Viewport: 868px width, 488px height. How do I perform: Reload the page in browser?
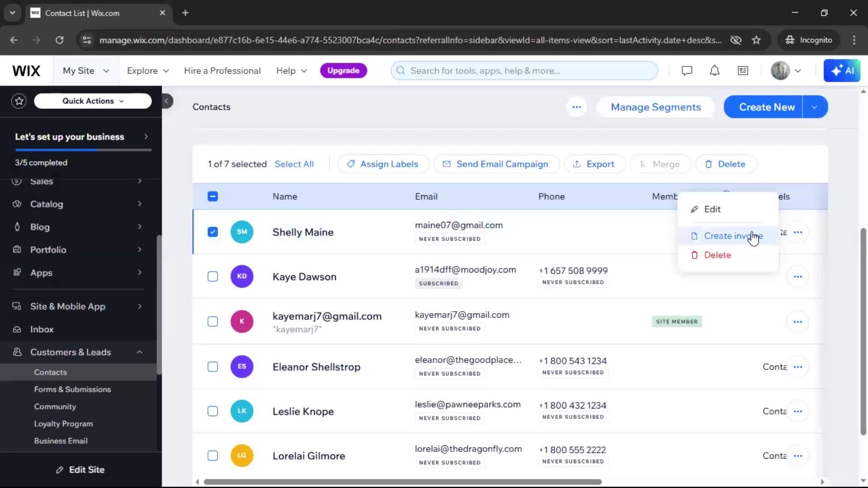coord(59,40)
